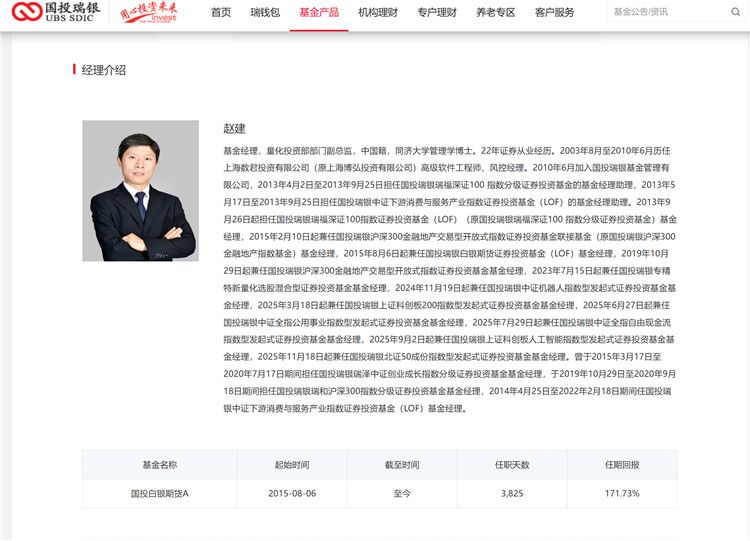Click the 截至时间 column header
The image size is (750, 541).
[x=402, y=465]
